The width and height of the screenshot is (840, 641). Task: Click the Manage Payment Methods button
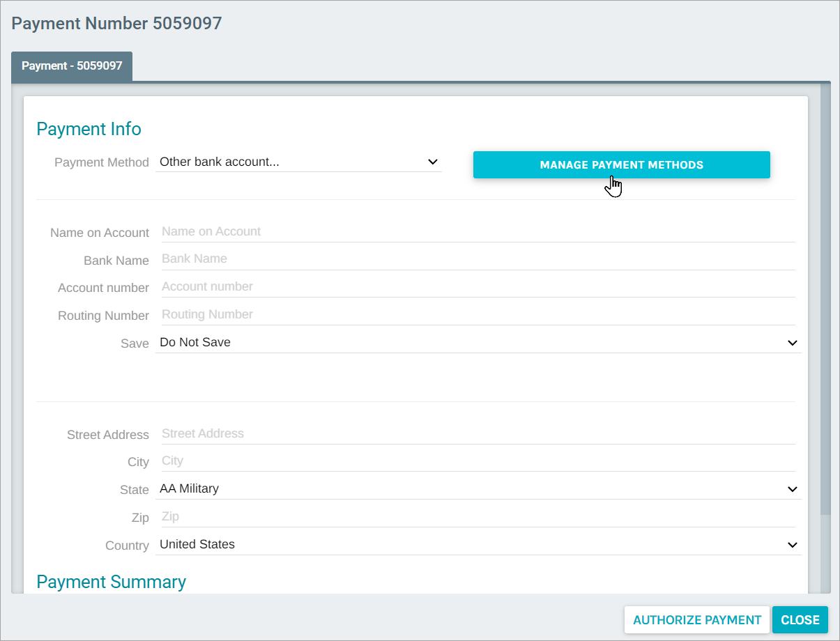pyautogui.click(x=621, y=165)
